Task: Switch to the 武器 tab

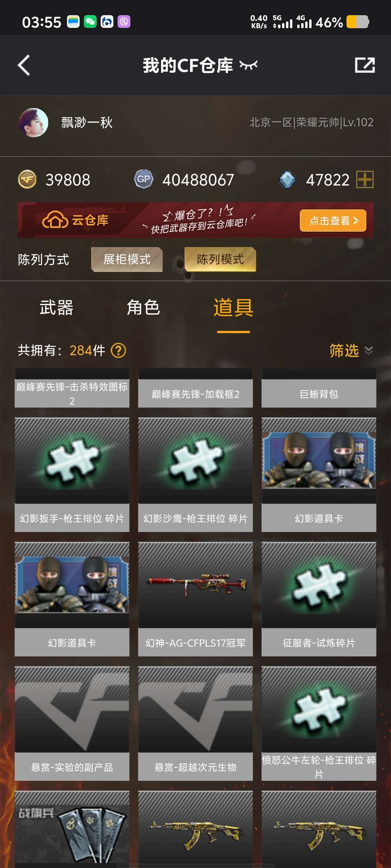Action: 56,308
